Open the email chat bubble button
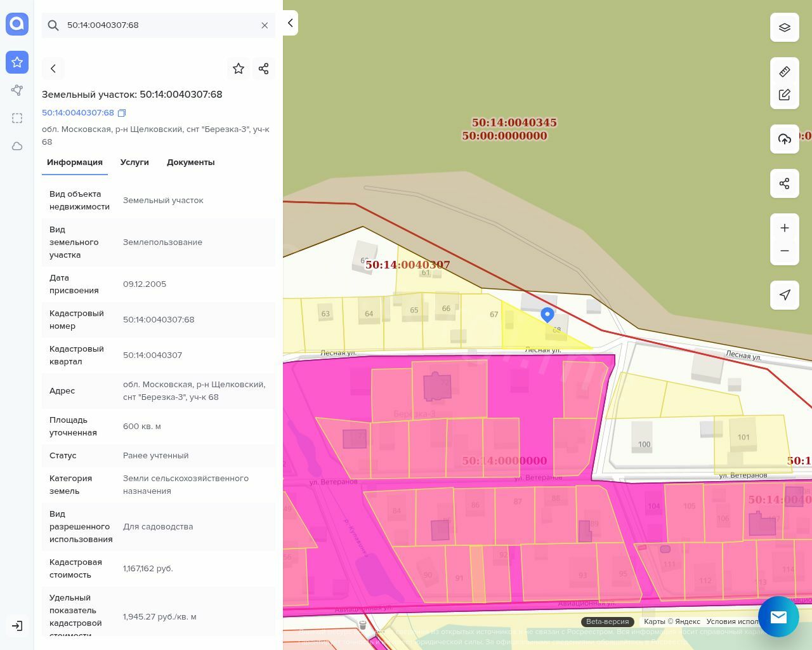 pos(778,616)
